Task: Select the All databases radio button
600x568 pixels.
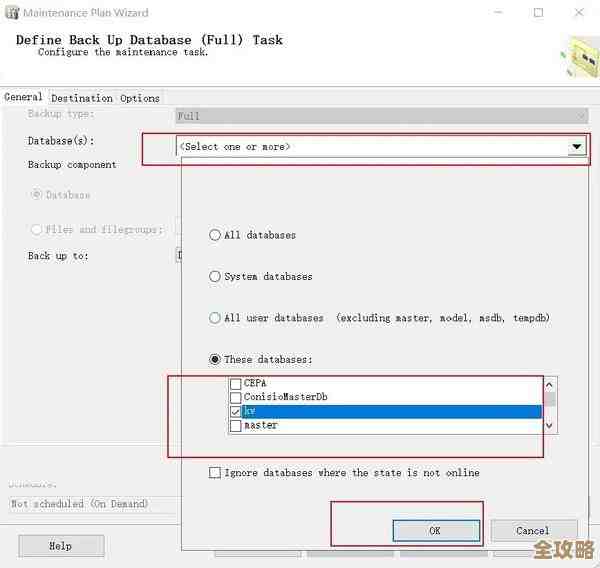Action: point(215,235)
